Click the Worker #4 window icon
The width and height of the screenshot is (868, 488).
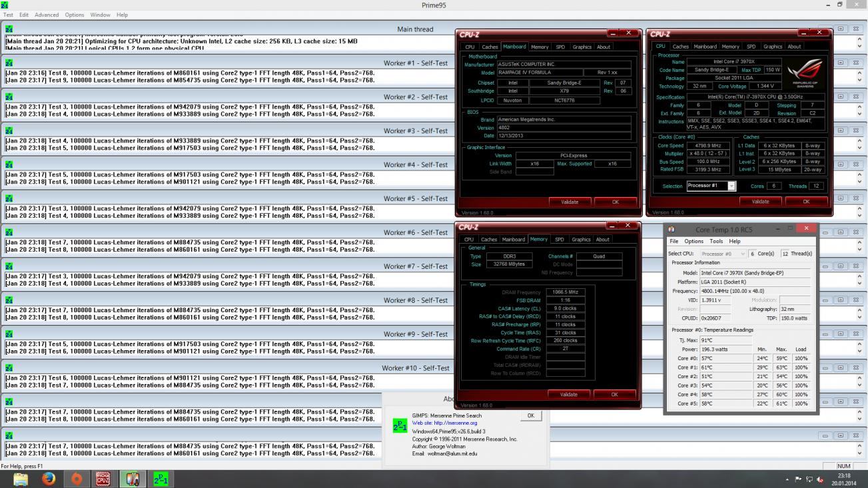tap(9, 164)
